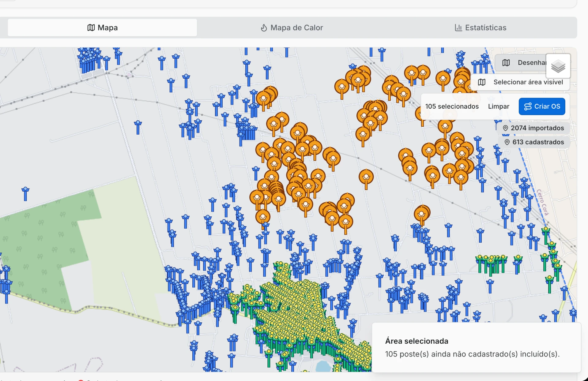Click the Criar OS button
Viewport: 588px width, 381px height.
coord(542,106)
